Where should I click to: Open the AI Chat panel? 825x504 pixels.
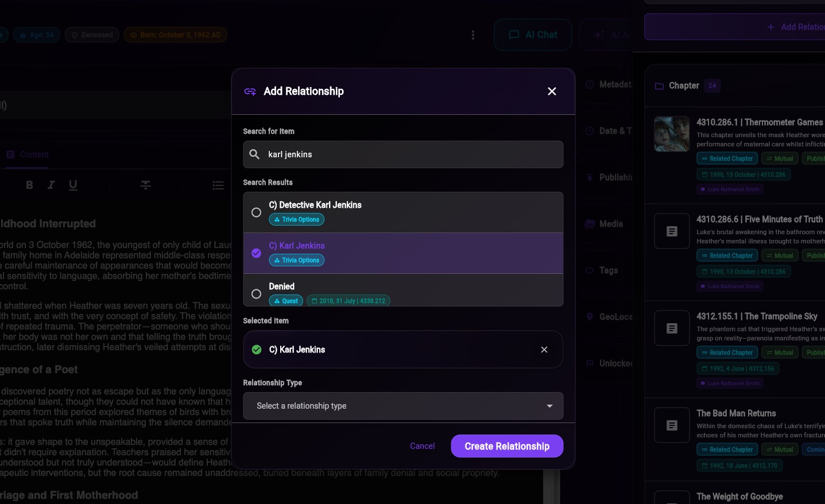click(x=533, y=35)
